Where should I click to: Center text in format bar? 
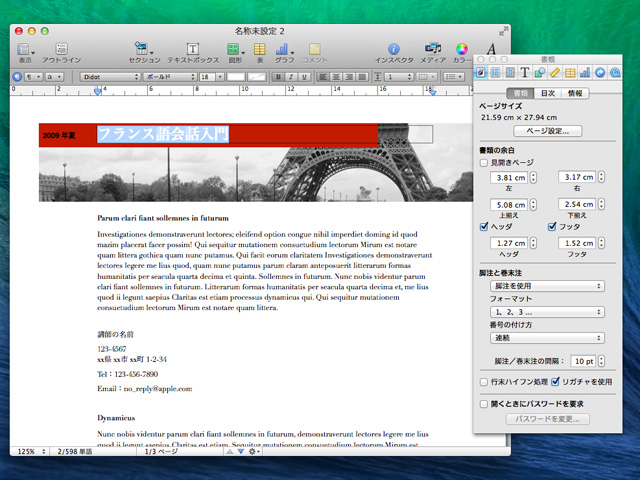click(x=336, y=77)
